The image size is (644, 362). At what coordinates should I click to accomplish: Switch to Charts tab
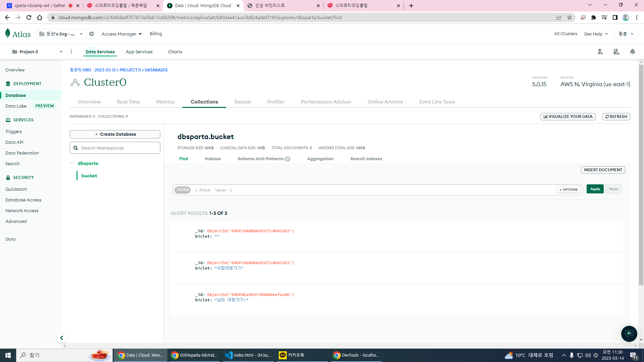coord(175,52)
